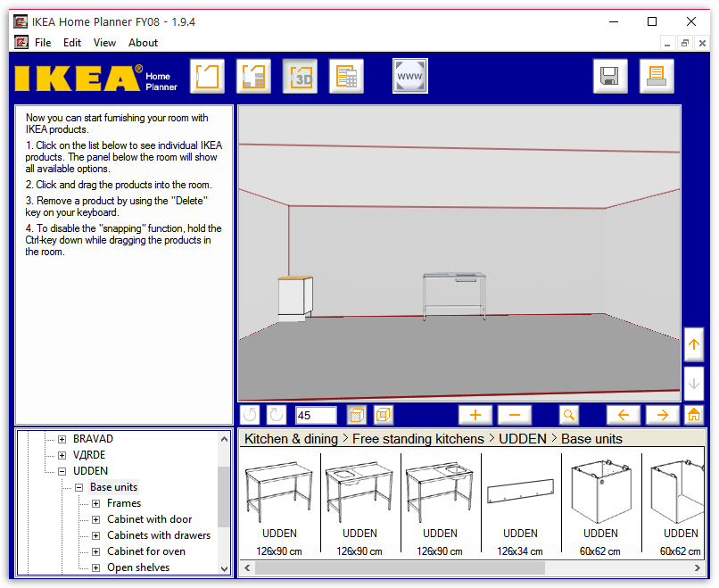This screenshot has height=588, width=719.
Task: Click the WWW web button
Action: (410, 76)
